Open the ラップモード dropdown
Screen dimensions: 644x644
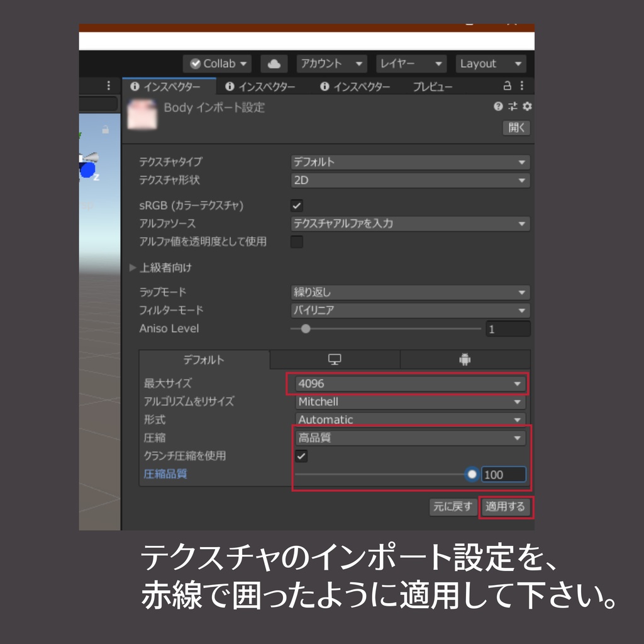(410, 292)
